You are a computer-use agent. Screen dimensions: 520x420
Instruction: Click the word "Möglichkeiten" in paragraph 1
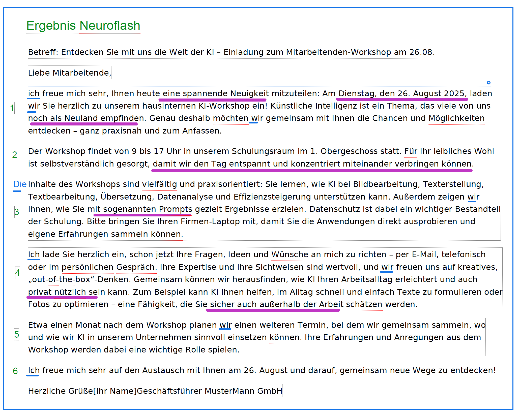456,118
